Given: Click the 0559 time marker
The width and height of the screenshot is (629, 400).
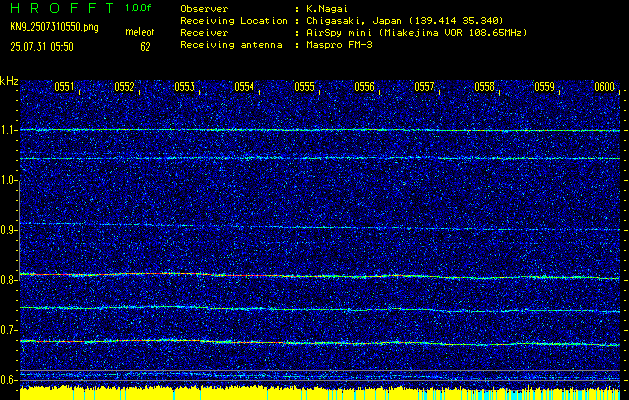Looking at the screenshot, I should tap(544, 87).
